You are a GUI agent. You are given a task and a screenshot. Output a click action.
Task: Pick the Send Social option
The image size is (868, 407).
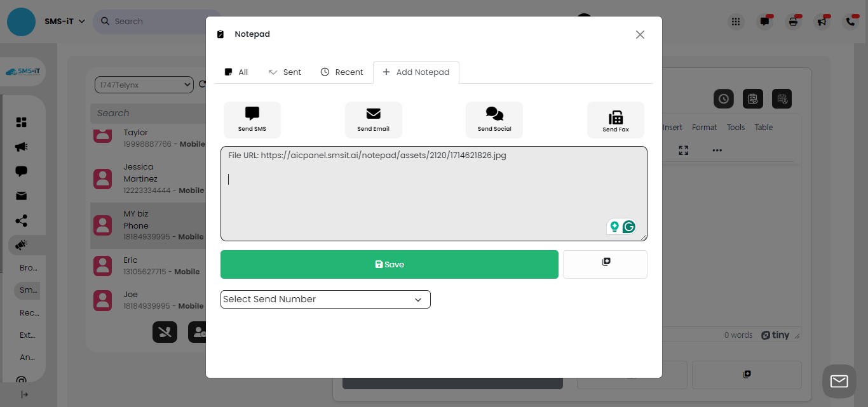point(494,119)
